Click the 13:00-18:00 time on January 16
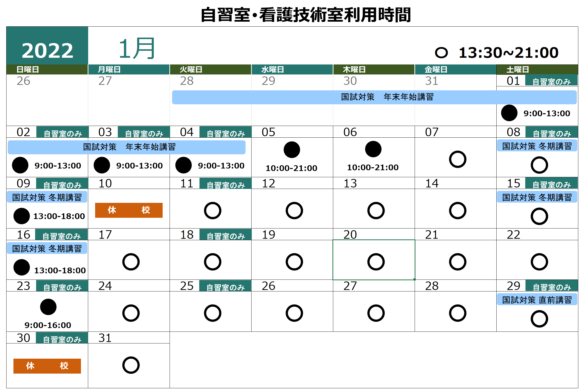 (x=60, y=271)
